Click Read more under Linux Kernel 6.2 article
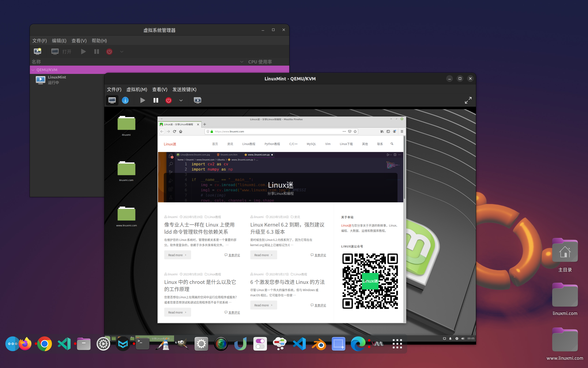 [x=263, y=255]
